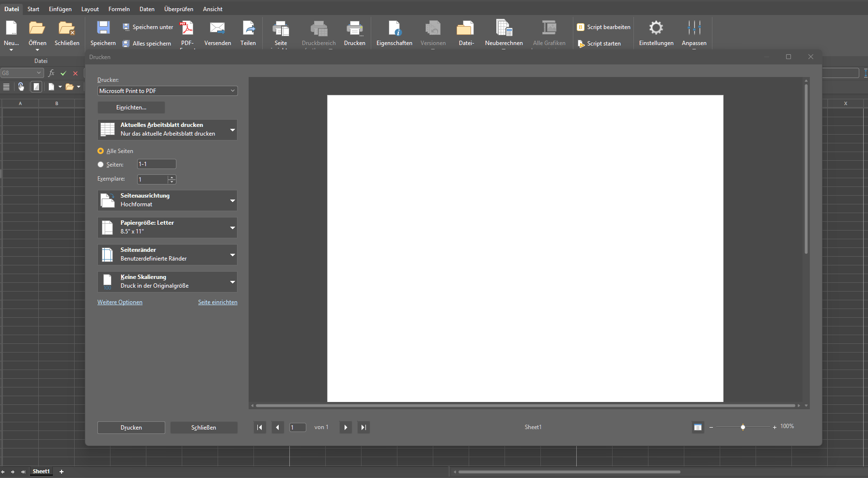The width and height of the screenshot is (868, 478).
Task: Go to next preview page
Action: coord(346,427)
